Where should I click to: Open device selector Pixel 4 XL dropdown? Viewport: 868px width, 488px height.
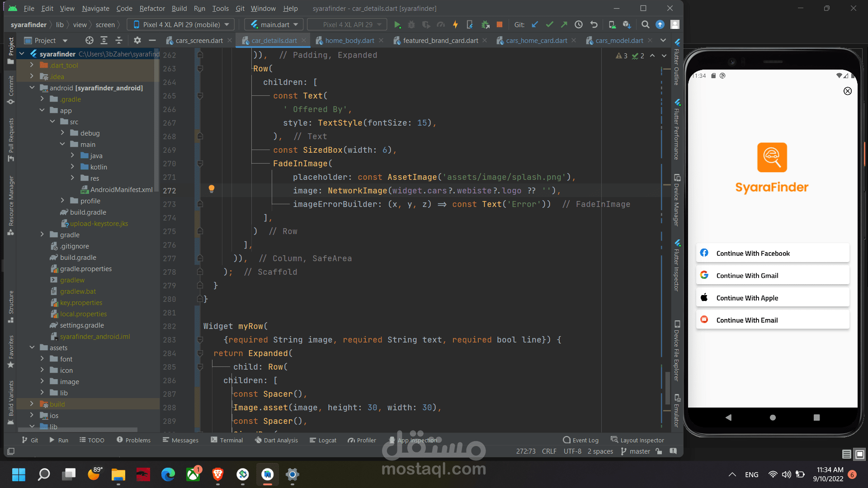[x=181, y=25]
